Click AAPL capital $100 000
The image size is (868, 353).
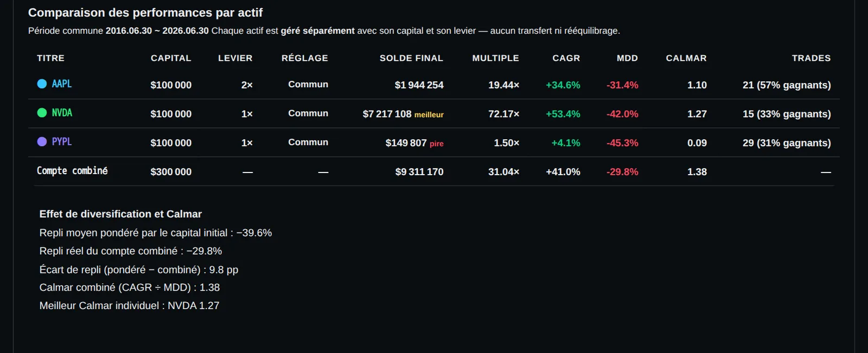(171, 85)
